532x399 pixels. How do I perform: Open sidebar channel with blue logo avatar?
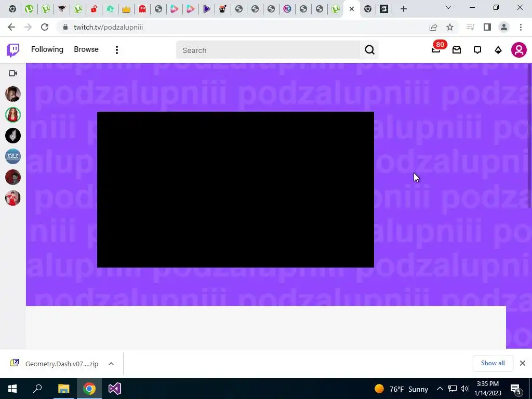(13, 156)
